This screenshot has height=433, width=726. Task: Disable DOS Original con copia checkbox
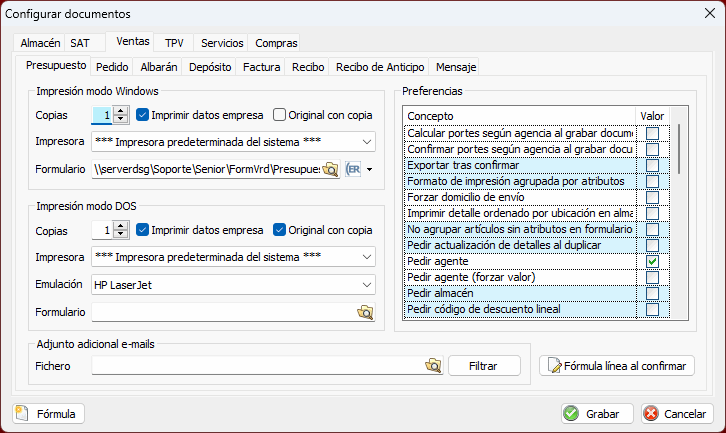point(279,230)
